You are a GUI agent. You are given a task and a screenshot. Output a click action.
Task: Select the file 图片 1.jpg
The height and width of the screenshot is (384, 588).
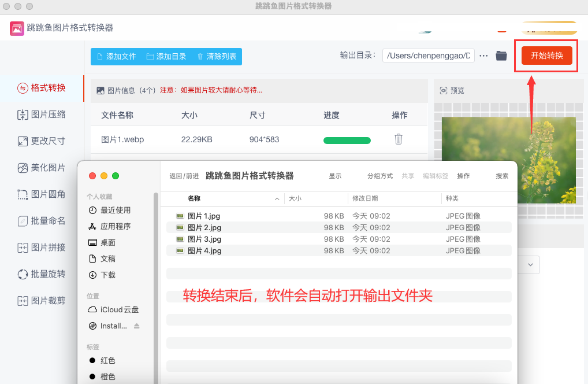(339, 216)
